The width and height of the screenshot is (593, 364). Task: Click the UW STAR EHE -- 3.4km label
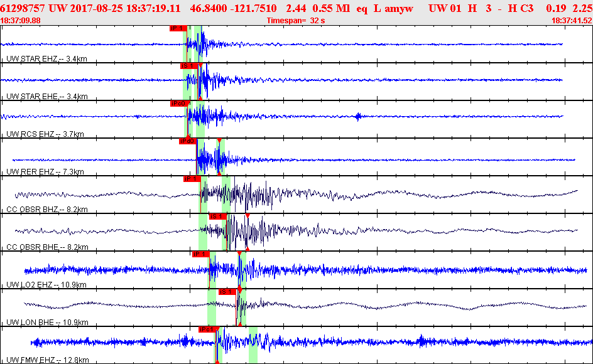[47, 97]
